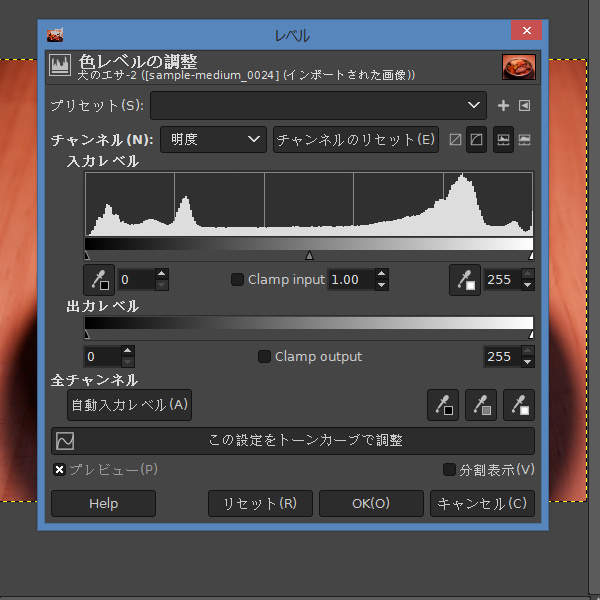Open the チャンネル 明度 dropdown
The height and width of the screenshot is (600, 600).
point(213,139)
